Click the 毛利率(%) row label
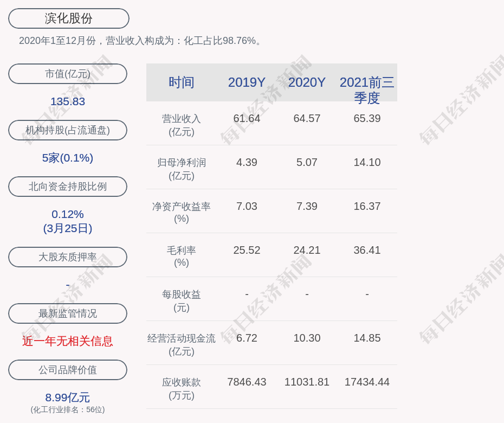The width and height of the screenshot is (504, 423). click(x=182, y=257)
